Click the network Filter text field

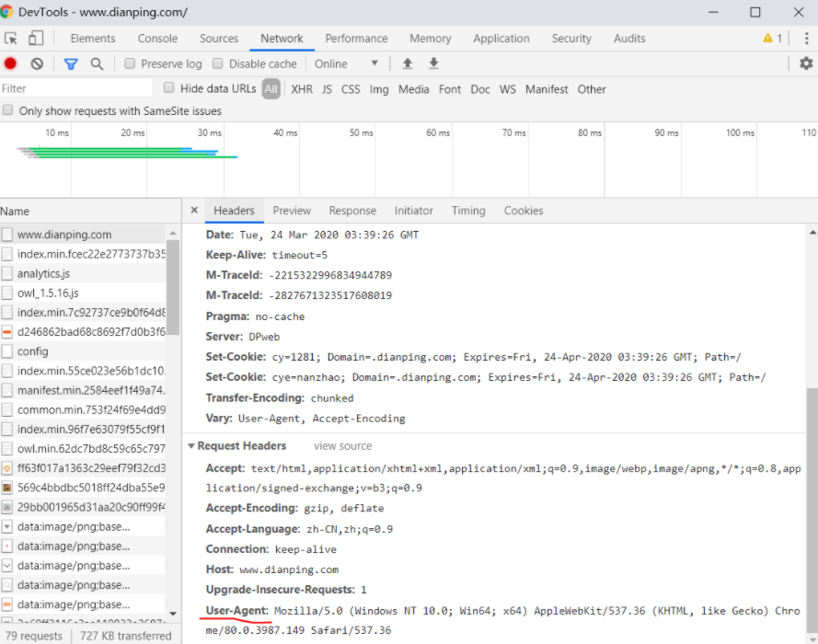76,88
